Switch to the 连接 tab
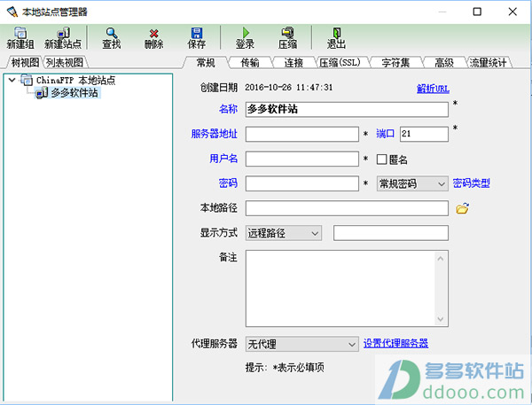Viewport: 532px width, 405px height. pos(293,63)
